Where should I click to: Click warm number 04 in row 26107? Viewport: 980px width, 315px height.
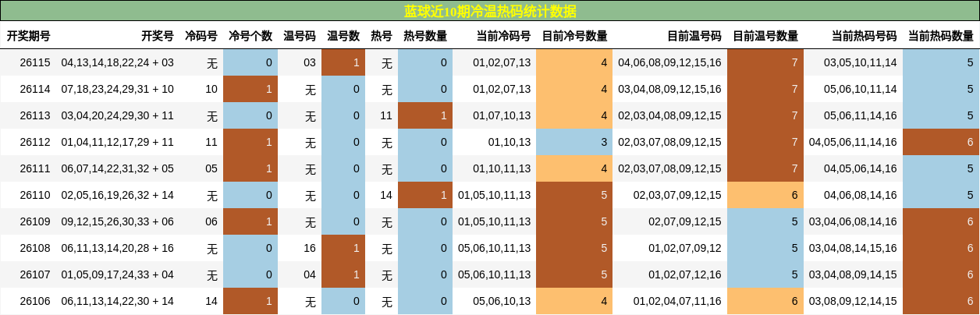click(x=310, y=274)
